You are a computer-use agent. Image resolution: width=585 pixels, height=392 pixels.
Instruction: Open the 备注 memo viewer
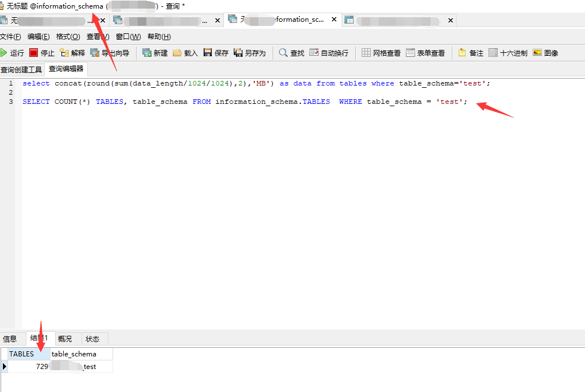tap(471, 53)
